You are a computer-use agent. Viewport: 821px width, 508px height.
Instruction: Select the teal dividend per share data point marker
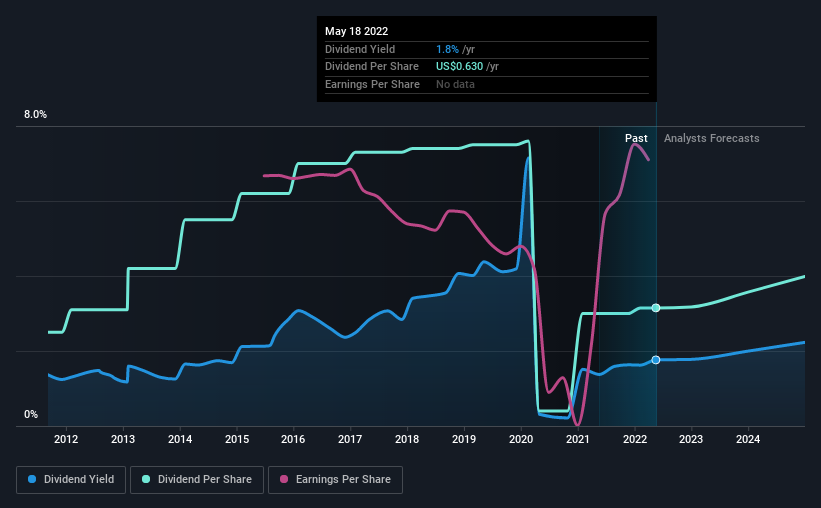coord(656,308)
